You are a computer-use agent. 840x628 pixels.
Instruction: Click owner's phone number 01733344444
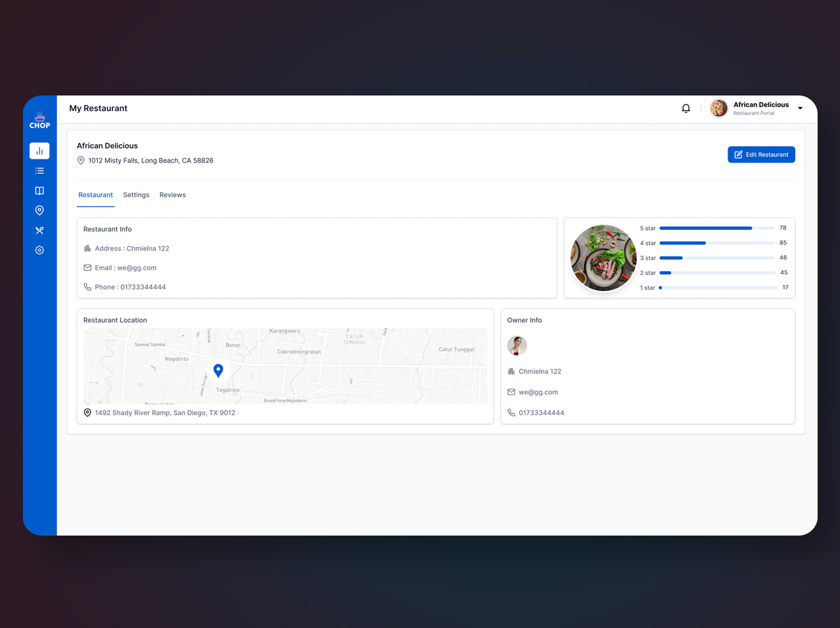click(x=542, y=412)
